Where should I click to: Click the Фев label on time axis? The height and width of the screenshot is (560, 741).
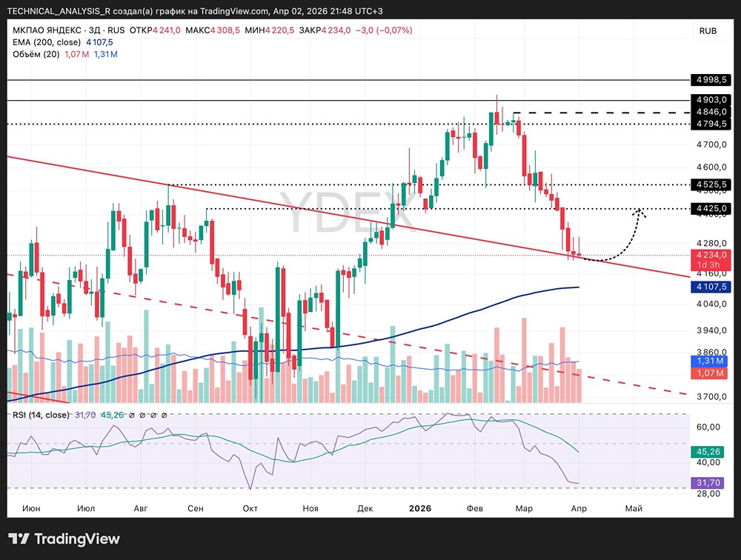tap(474, 508)
